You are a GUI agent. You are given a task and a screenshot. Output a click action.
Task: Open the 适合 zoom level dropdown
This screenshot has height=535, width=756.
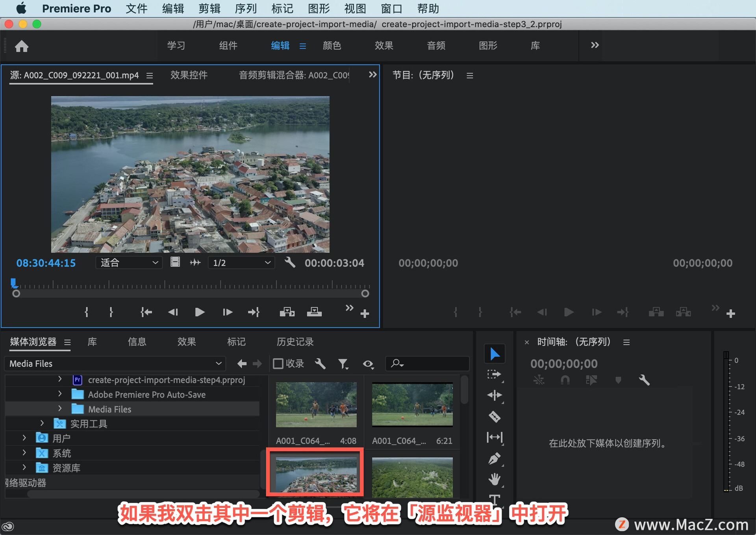tap(129, 263)
